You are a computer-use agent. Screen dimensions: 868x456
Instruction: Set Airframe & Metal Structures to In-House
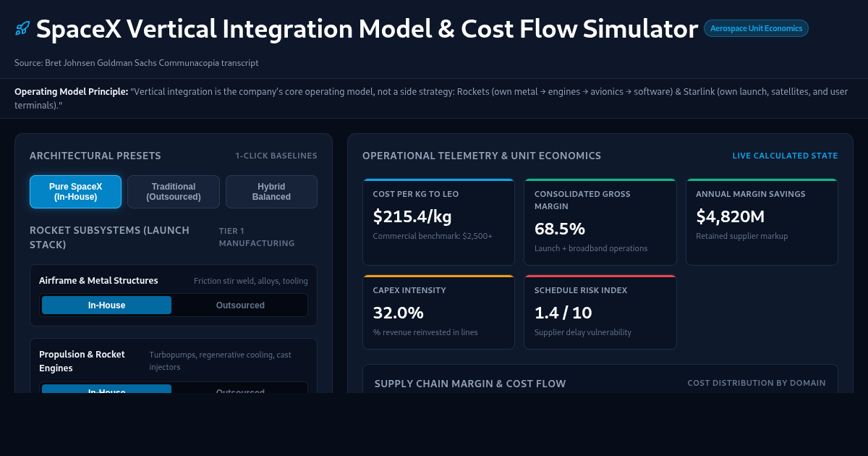[106, 305]
